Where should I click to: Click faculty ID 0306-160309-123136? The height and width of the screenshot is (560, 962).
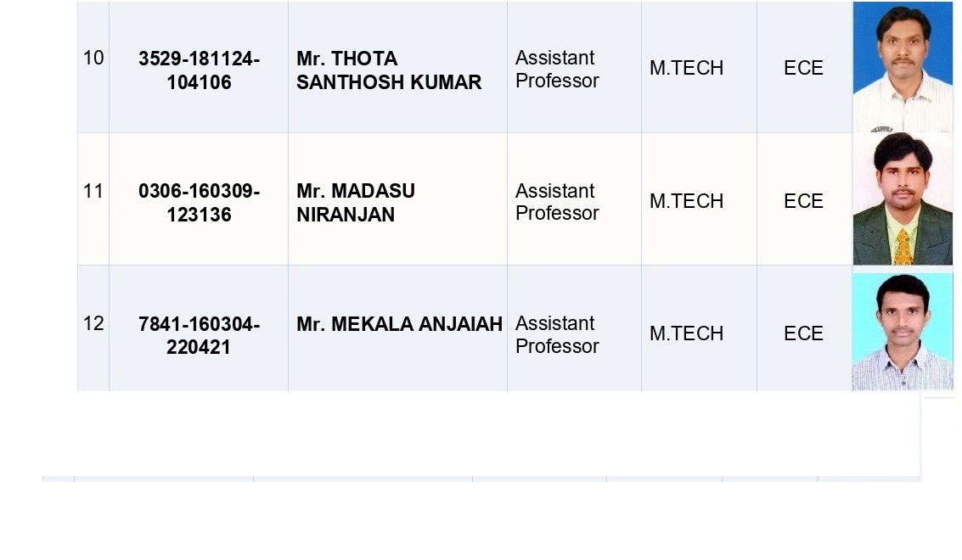coord(199,203)
